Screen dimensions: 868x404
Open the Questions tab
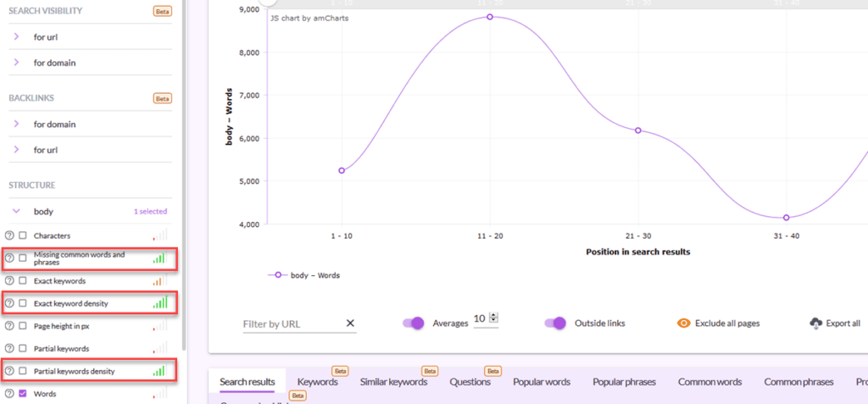(x=470, y=382)
